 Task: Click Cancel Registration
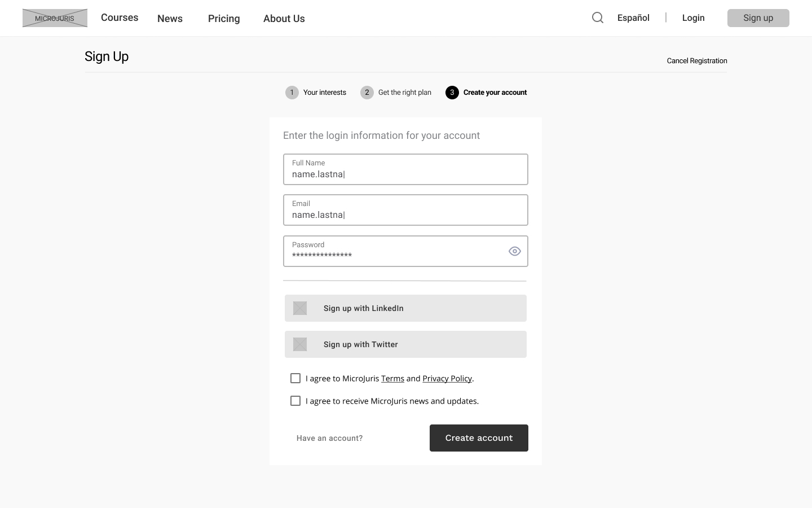point(696,60)
